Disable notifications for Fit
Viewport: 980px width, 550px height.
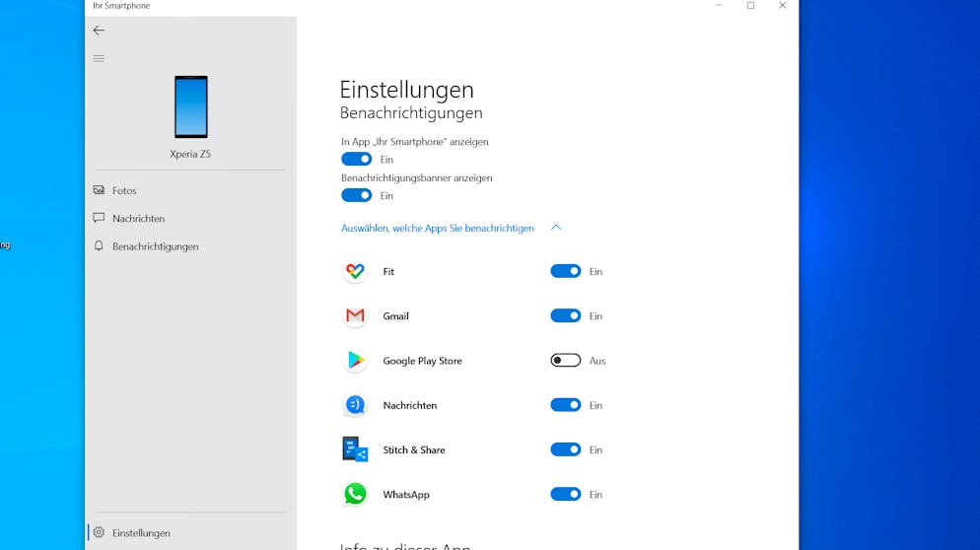[x=566, y=271]
